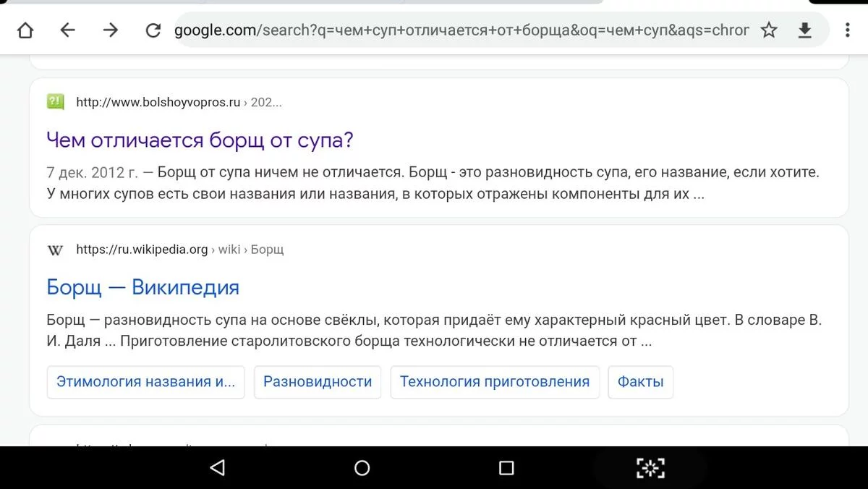This screenshot has width=868, height=489.
Task: Tap the address bar URL
Action: (x=461, y=30)
